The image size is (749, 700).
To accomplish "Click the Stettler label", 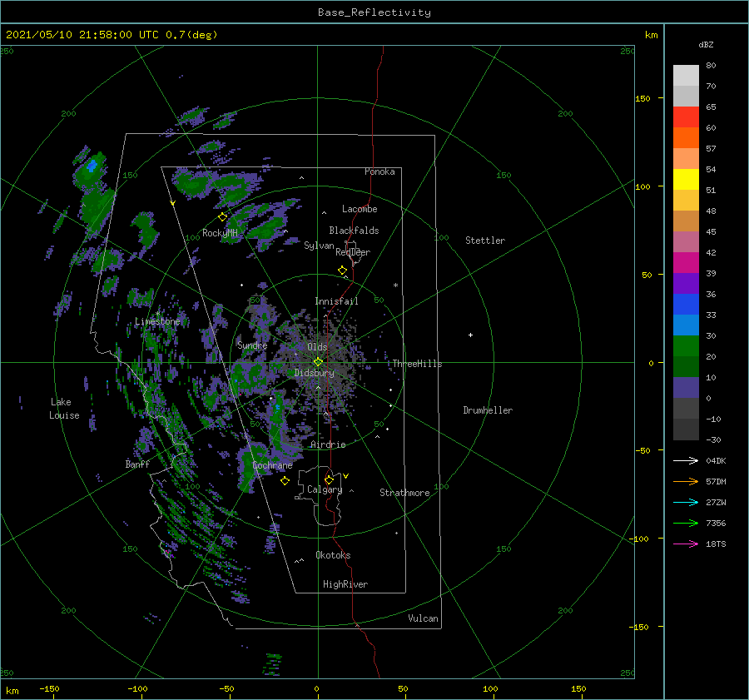I will coord(485,241).
